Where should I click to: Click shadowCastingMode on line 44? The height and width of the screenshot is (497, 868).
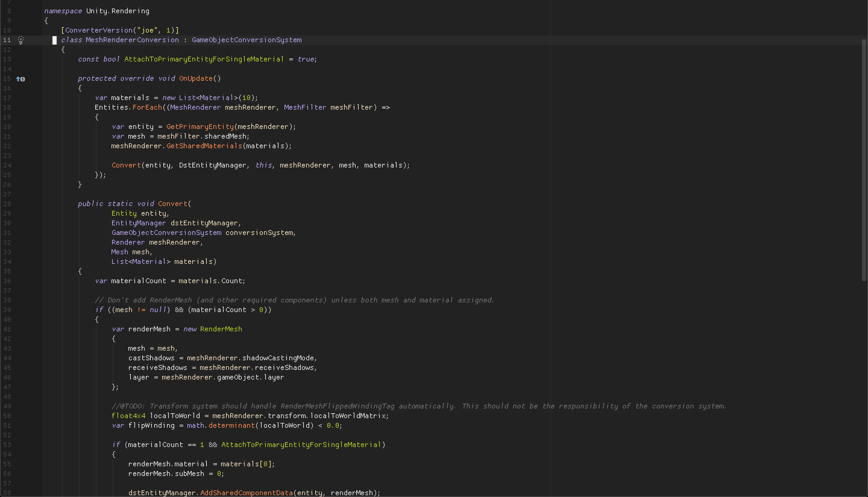[x=278, y=358]
